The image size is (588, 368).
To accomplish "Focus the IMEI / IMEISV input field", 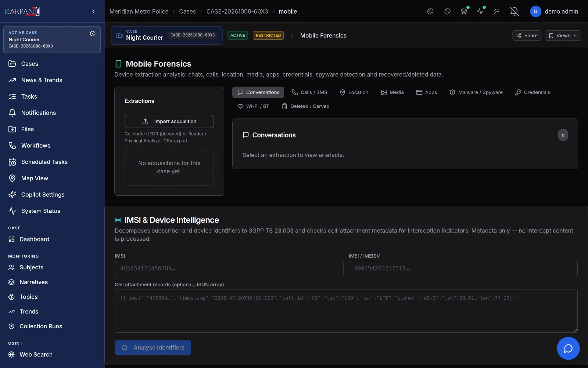I will click(x=463, y=269).
